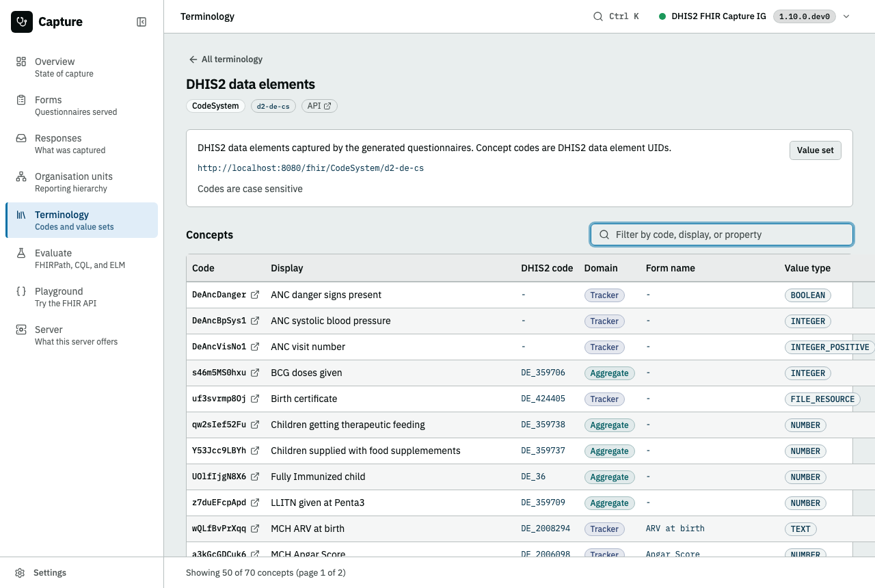The width and height of the screenshot is (875, 588).
Task: Open external link icon for qw2sIef52Fu
Action: pos(255,425)
